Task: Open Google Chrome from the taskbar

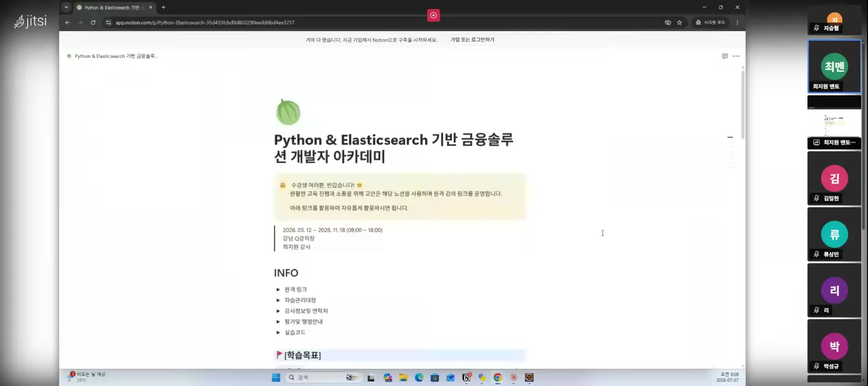Action: pos(498,378)
